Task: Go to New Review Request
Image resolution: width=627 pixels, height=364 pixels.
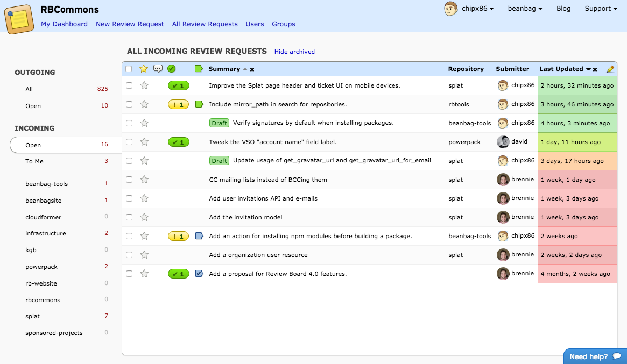Action: 130,24
